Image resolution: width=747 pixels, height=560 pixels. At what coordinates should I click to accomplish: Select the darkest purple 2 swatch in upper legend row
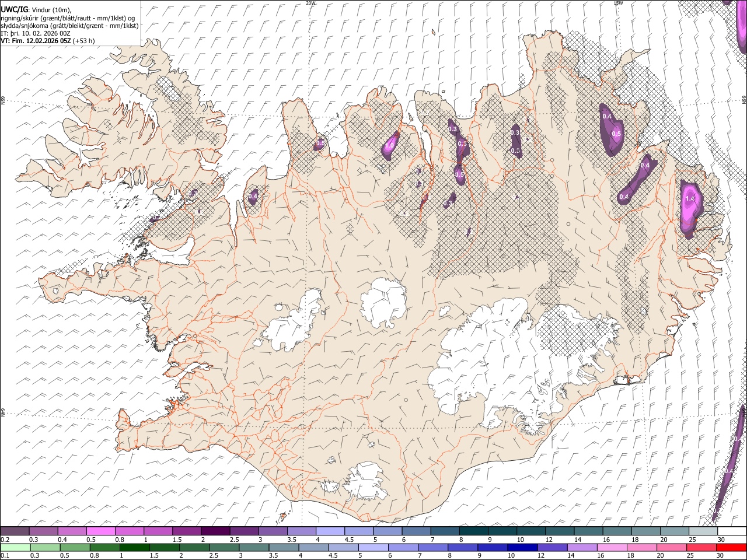point(215,531)
